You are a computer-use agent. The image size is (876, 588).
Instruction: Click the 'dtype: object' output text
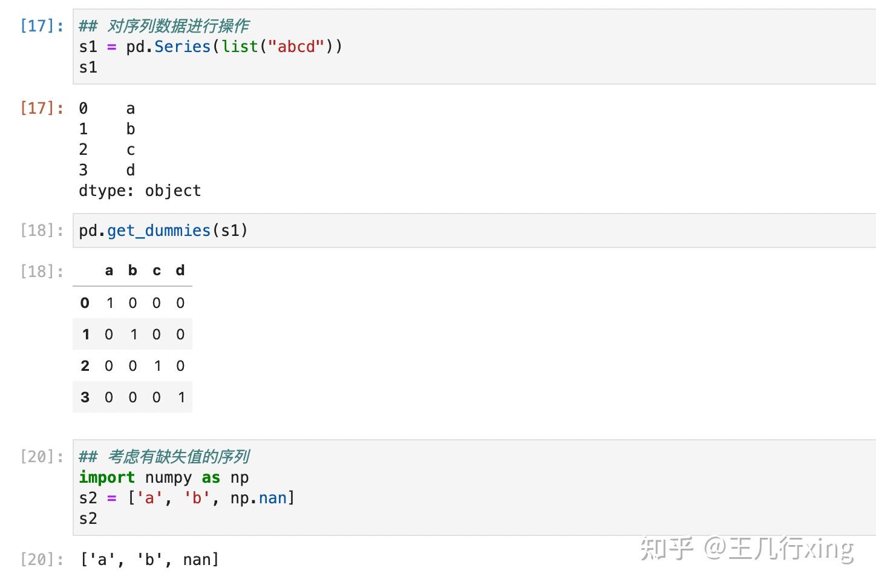click(x=140, y=191)
